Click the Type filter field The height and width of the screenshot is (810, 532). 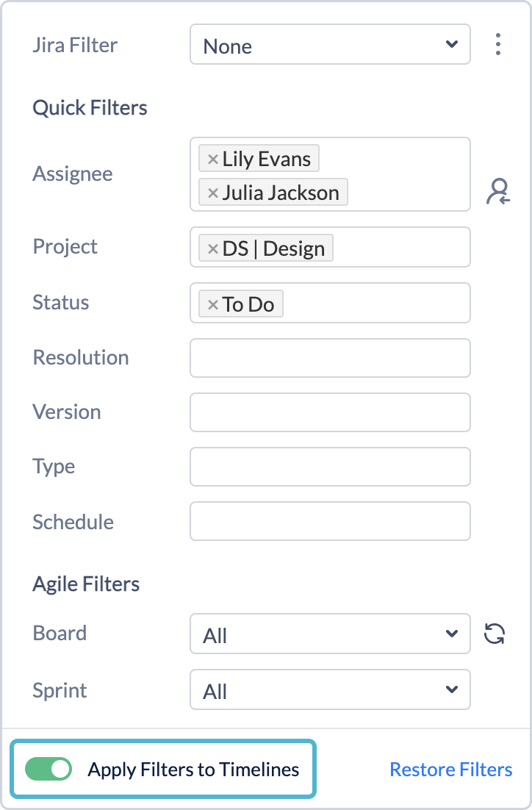tap(329, 466)
